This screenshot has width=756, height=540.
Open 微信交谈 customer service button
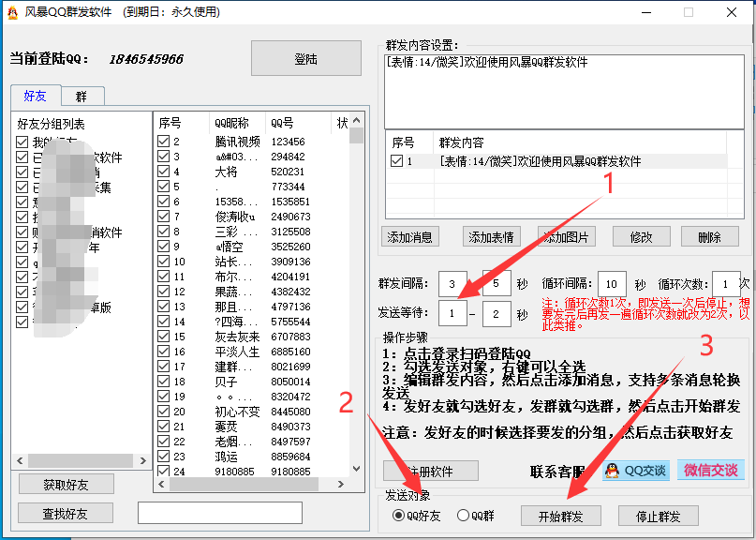point(711,470)
